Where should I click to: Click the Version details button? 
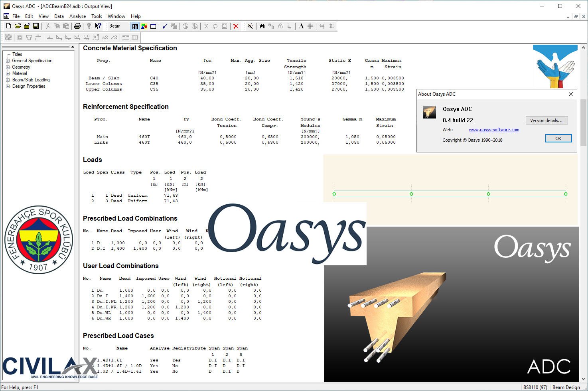click(x=547, y=120)
